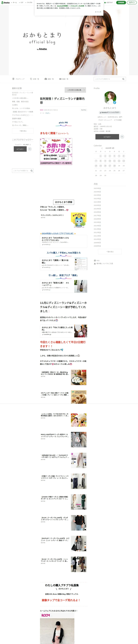This screenshot has width=138, height=644.
Task: Click the magnifier icon in top search box
Action: pos(123,79)
